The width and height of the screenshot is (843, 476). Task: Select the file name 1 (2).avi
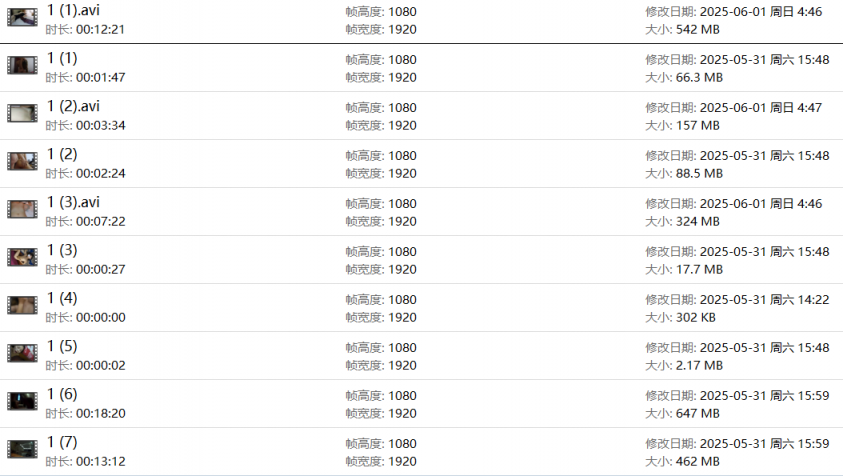pos(73,106)
